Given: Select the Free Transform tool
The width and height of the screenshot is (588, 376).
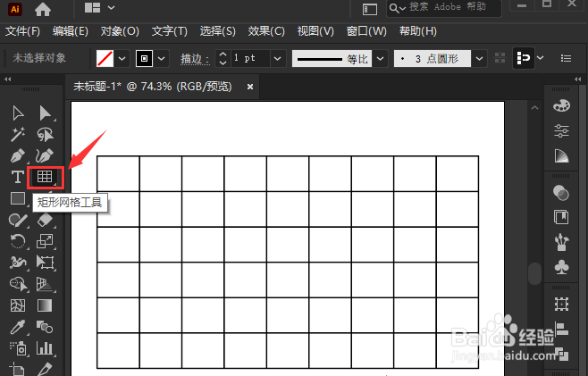Looking at the screenshot, I should click(x=45, y=263).
